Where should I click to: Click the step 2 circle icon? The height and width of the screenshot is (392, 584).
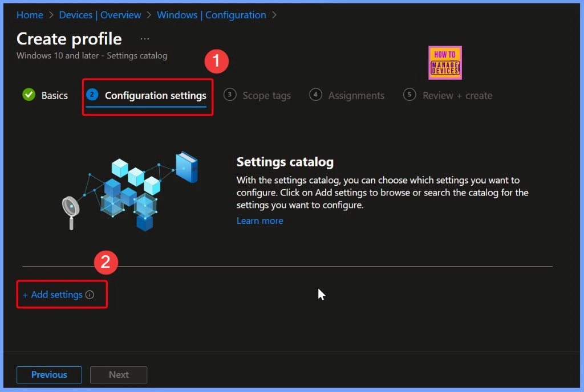(92, 95)
